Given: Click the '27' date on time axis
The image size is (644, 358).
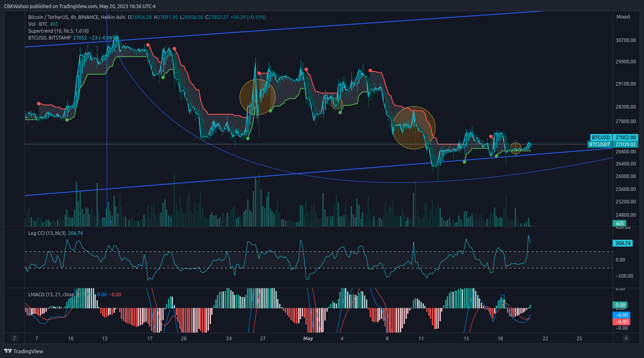Looking at the screenshot, I should tap(263, 339).
